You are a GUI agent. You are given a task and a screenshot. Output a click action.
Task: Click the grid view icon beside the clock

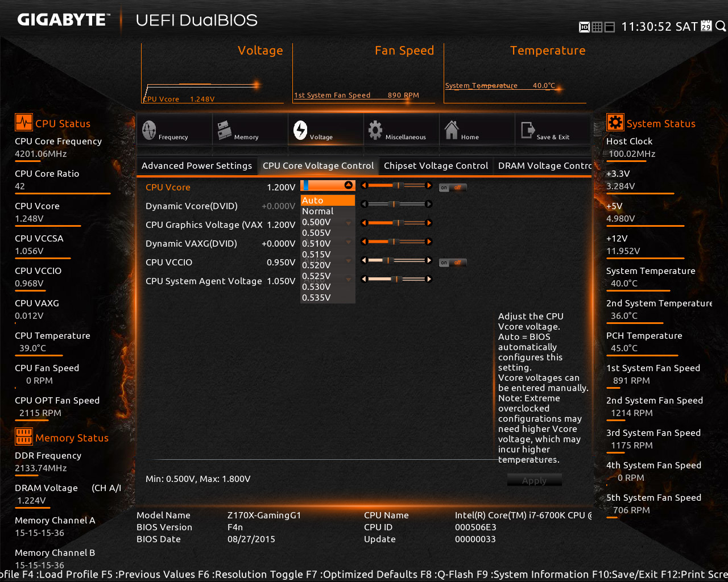597,27
